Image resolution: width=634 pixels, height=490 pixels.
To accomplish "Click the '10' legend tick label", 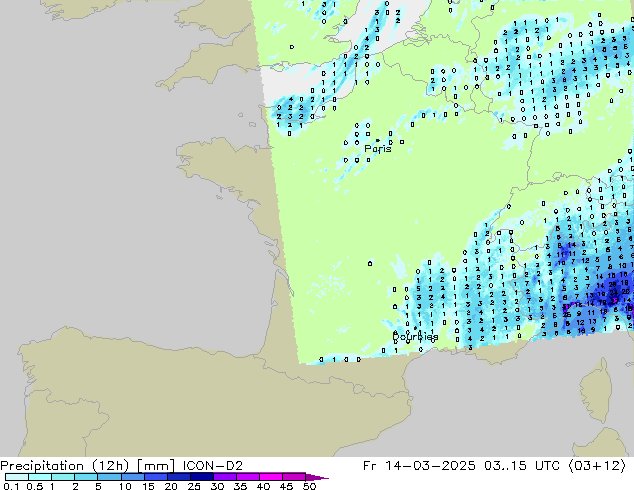I will [x=125, y=486].
